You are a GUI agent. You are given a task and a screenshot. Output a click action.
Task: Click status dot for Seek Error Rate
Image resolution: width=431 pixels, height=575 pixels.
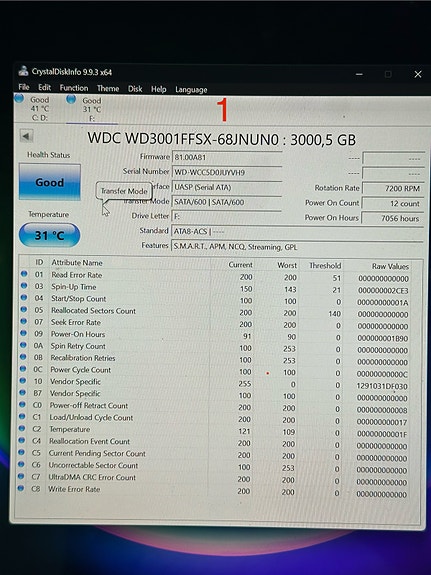[23, 321]
